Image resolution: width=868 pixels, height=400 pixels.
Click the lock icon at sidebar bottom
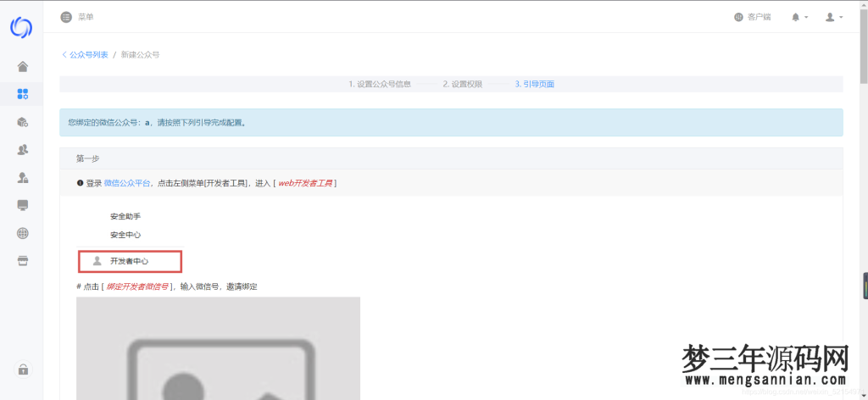(23, 369)
